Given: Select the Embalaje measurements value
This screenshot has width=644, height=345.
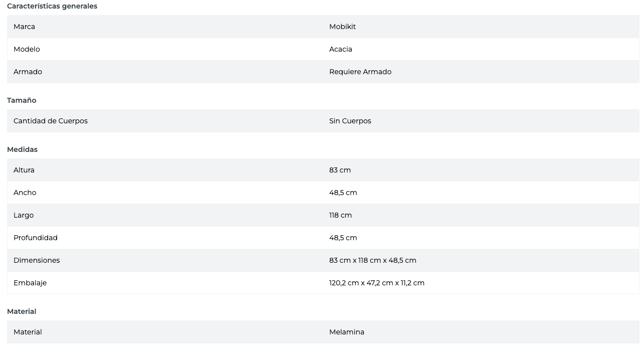Looking at the screenshot, I should point(377,283).
